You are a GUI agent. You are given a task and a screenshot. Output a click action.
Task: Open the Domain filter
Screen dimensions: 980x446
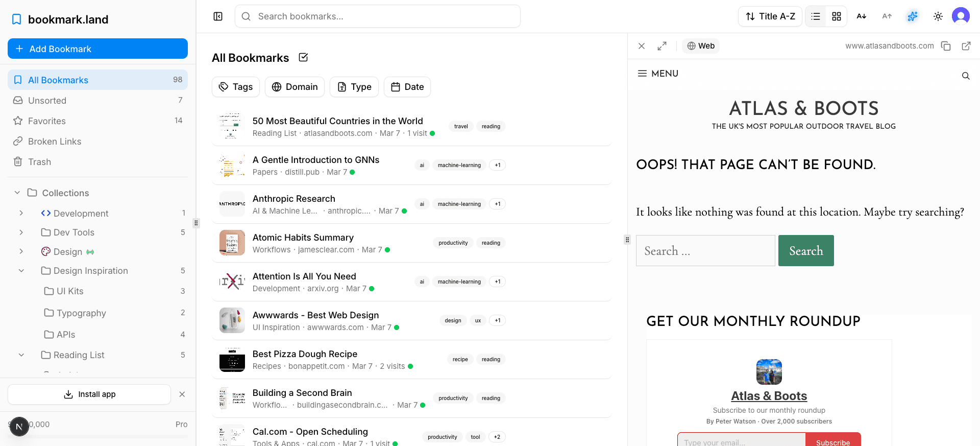click(x=295, y=87)
